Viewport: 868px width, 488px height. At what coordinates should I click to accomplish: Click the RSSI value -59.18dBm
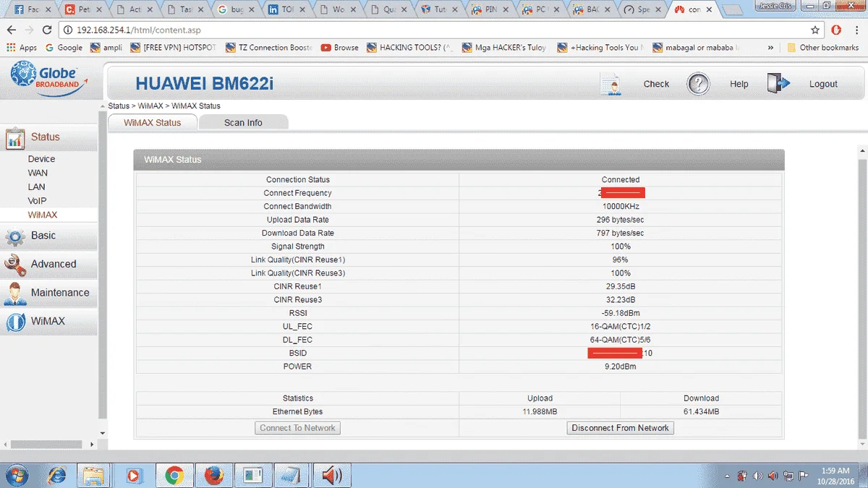(620, 313)
